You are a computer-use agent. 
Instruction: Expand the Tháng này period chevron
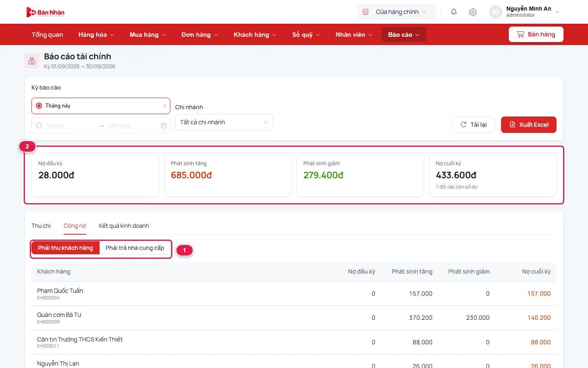click(x=165, y=106)
